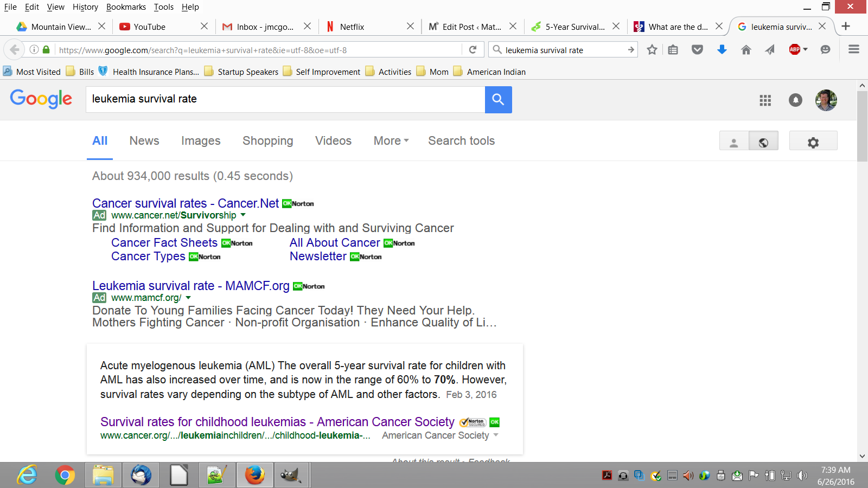This screenshot has height=488, width=868.
Task: Click the Google logo
Action: pos(41,99)
